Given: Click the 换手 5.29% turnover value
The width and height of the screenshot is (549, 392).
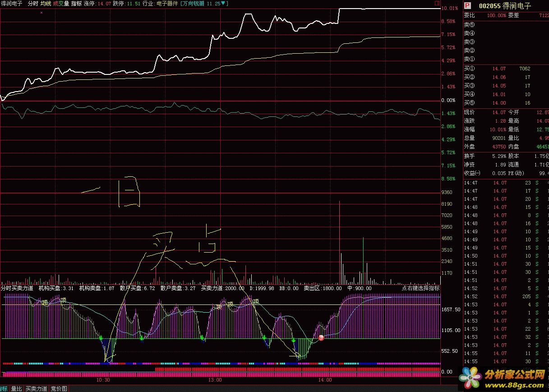Looking at the screenshot, I should (x=498, y=156).
